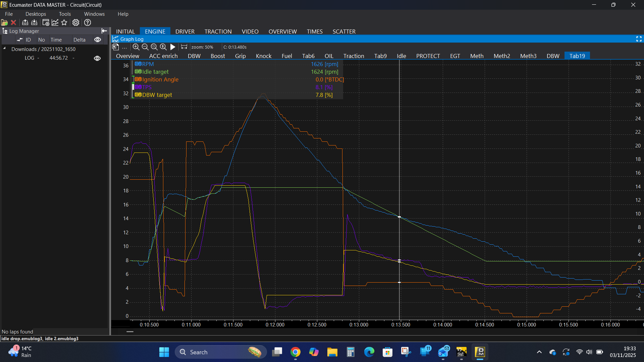Click the zoom out magnifier icon
Viewport: 644px width, 362px height.
pos(145,47)
